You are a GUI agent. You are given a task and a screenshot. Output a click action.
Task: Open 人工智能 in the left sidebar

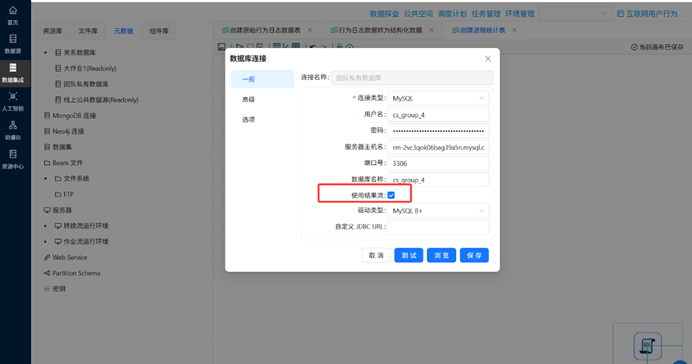(x=13, y=101)
